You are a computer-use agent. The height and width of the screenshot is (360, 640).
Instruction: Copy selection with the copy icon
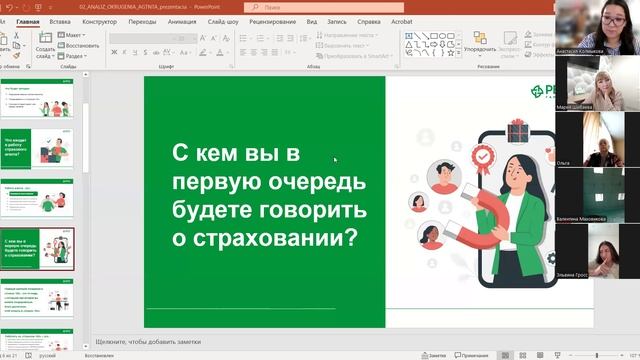coord(16,45)
